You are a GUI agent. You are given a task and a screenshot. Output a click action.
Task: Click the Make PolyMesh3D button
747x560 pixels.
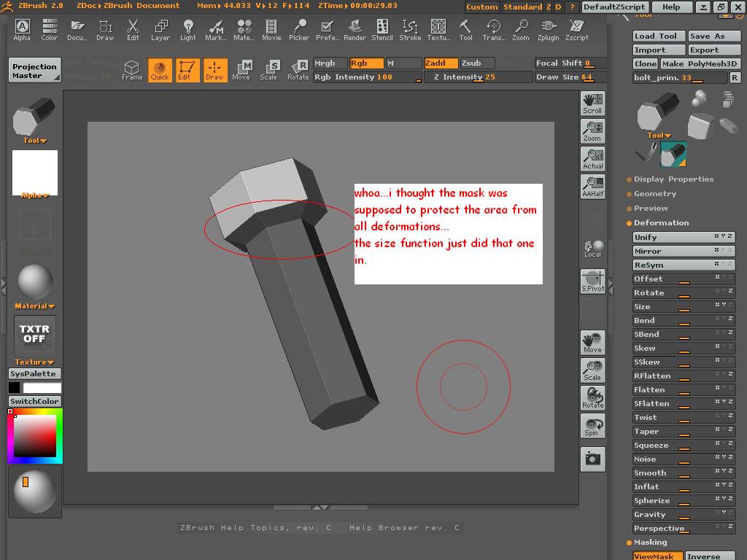pyautogui.click(x=700, y=64)
